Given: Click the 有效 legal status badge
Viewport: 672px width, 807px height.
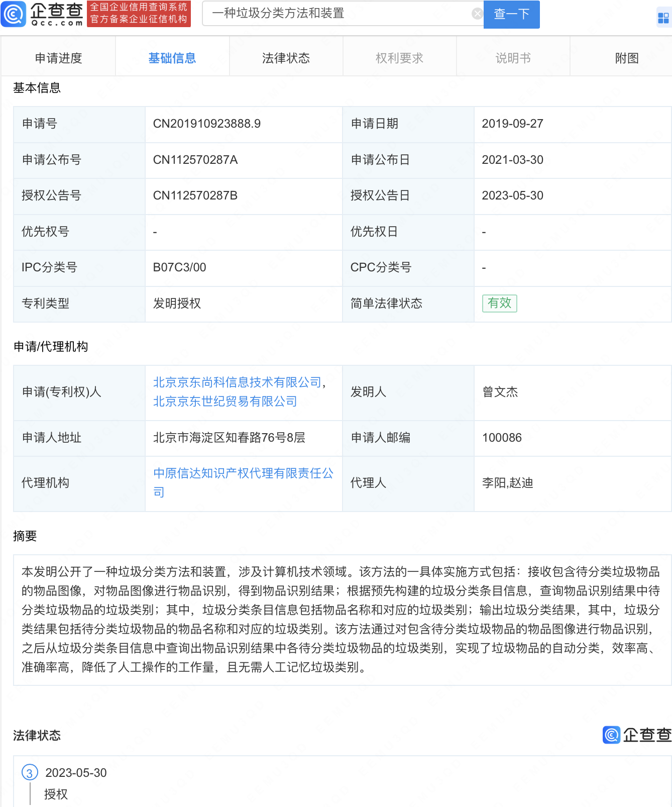Looking at the screenshot, I should coord(499,303).
